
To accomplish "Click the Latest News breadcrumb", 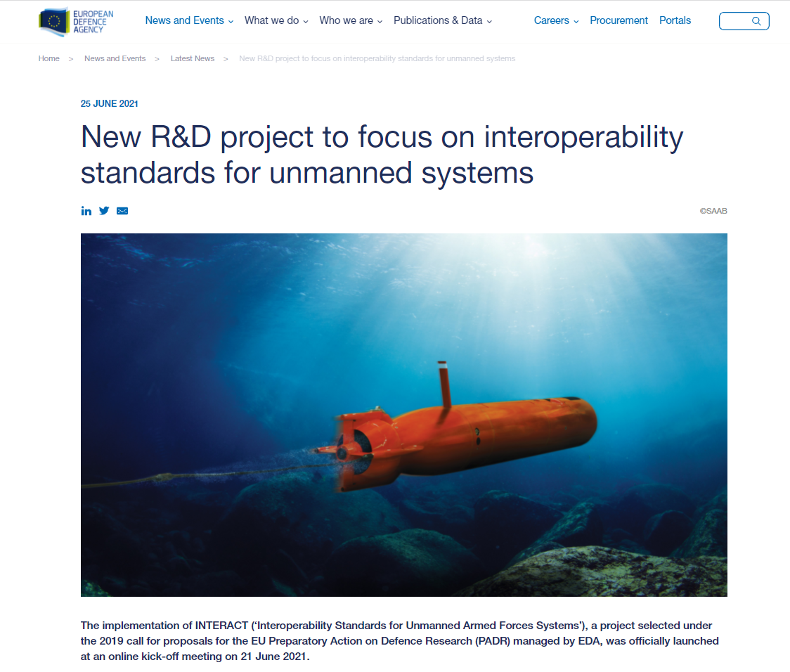I will click(x=193, y=58).
